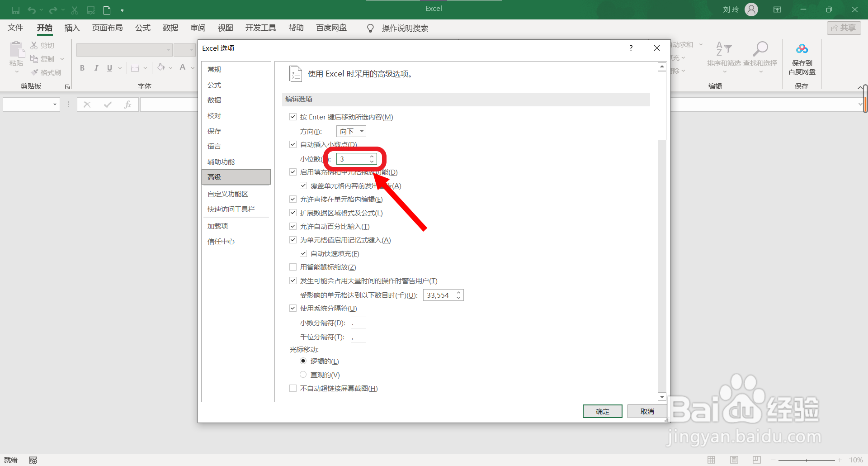Switch to the 开发工具 ribbon tab
This screenshot has height=466, width=868.
point(260,28)
